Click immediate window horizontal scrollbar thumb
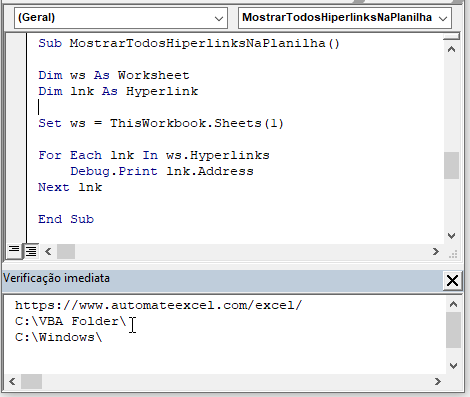The height and width of the screenshot is (397, 470). (x=31, y=381)
